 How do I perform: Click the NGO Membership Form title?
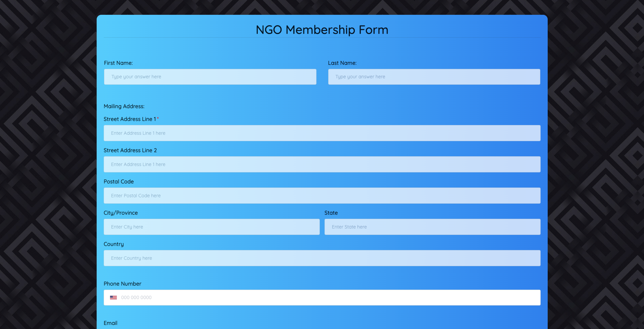[321, 30]
